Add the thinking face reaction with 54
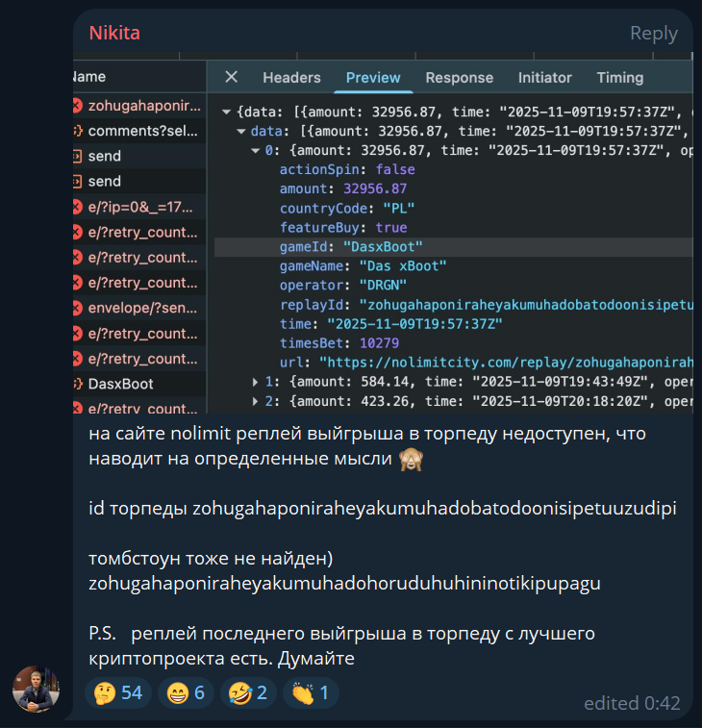Screen dimensions: 702x728 coord(118,692)
